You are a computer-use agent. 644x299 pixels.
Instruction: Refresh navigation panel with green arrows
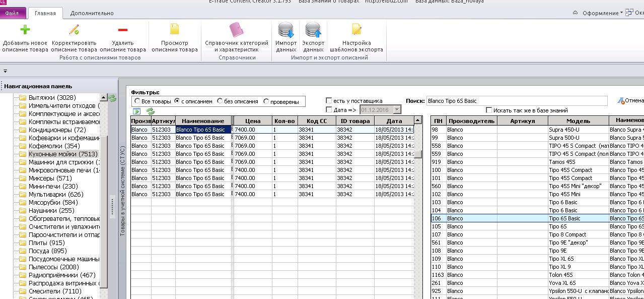[x=113, y=98]
